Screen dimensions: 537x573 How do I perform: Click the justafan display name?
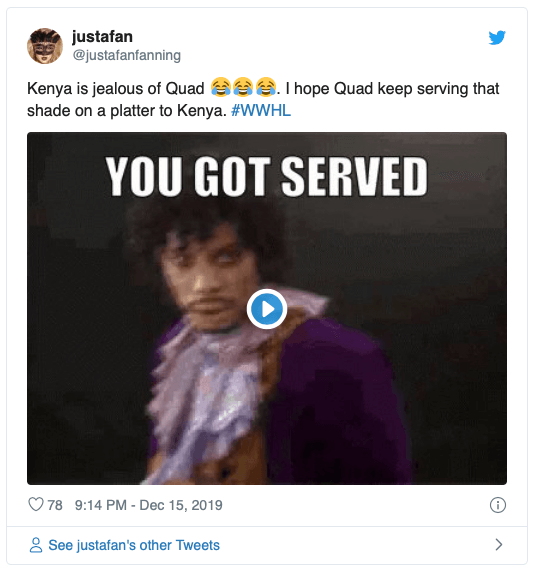102,37
